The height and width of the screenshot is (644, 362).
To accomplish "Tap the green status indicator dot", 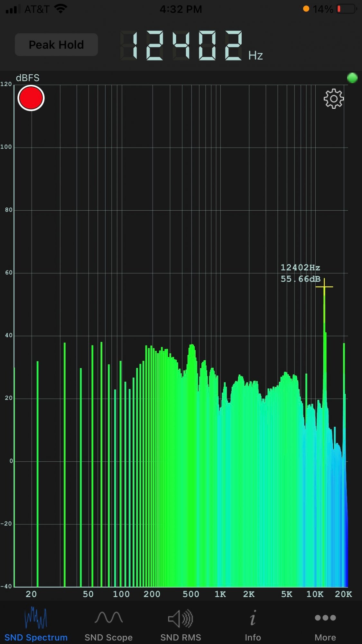I will tap(352, 78).
